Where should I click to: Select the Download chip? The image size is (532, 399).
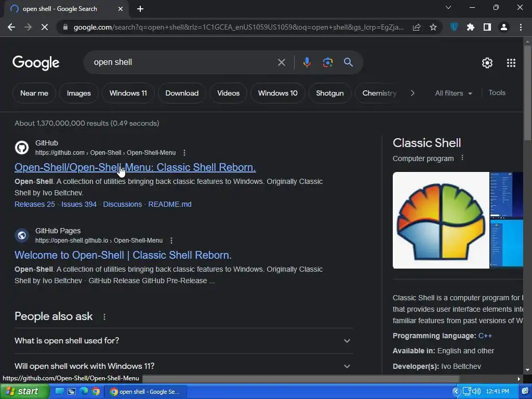pyautogui.click(x=182, y=93)
